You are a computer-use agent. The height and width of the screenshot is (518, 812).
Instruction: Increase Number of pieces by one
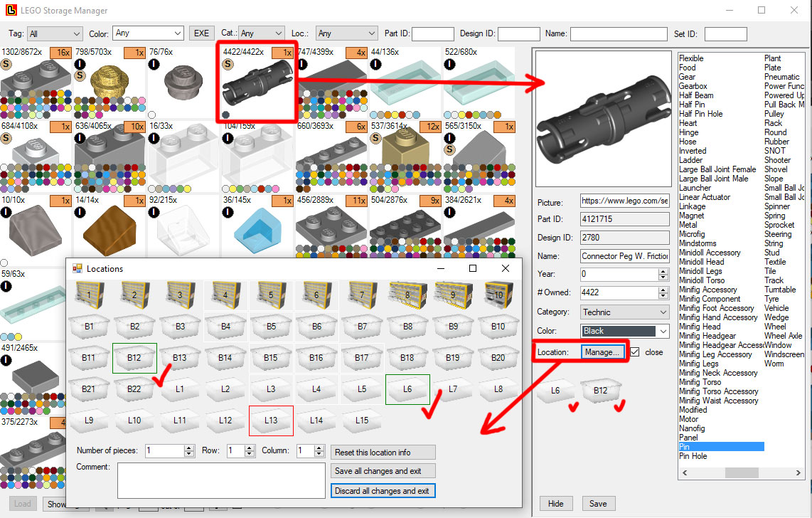pyautogui.click(x=189, y=448)
